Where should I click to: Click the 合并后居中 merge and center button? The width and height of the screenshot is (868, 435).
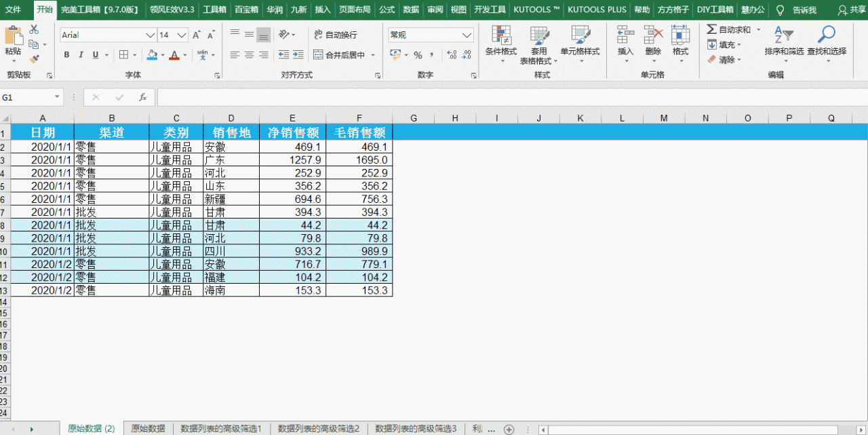click(x=340, y=55)
